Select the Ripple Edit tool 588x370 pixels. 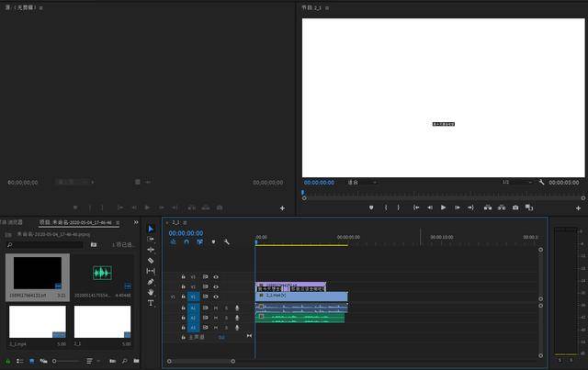151,250
